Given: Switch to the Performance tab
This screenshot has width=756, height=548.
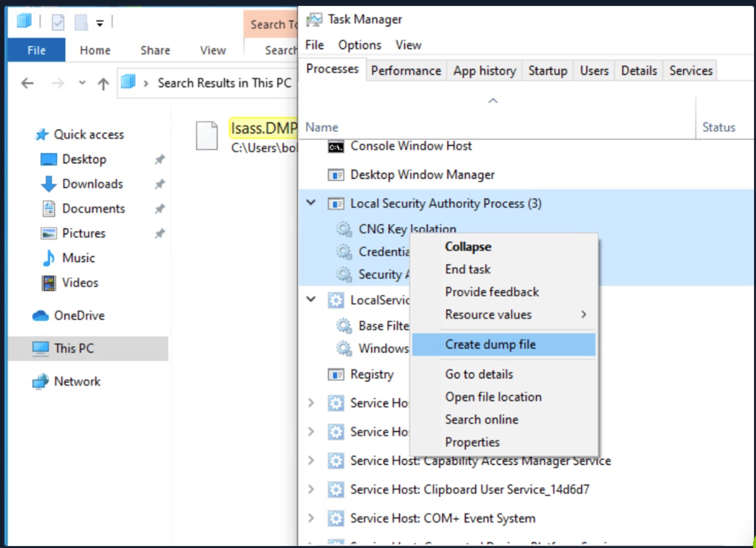Looking at the screenshot, I should point(406,71).
